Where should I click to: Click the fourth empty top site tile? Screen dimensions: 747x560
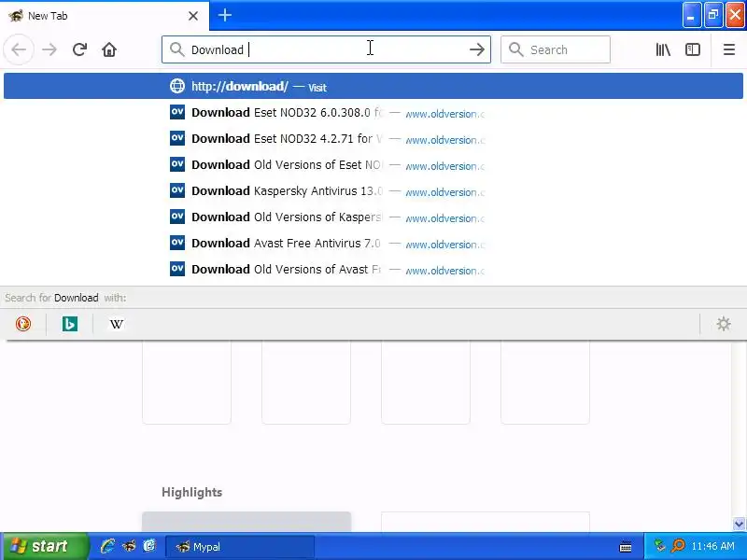coord(545,383)
